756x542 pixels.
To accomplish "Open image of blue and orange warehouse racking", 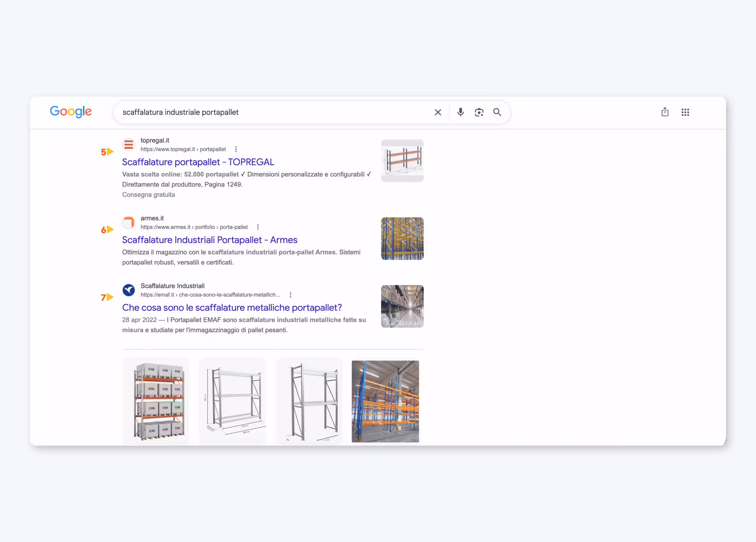I will (385, 401).
